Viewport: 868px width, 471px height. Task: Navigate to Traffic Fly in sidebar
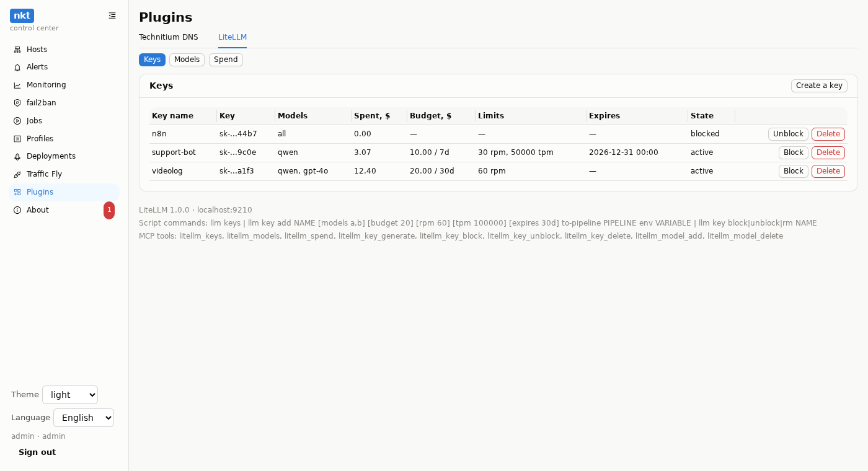pos(64,174)
